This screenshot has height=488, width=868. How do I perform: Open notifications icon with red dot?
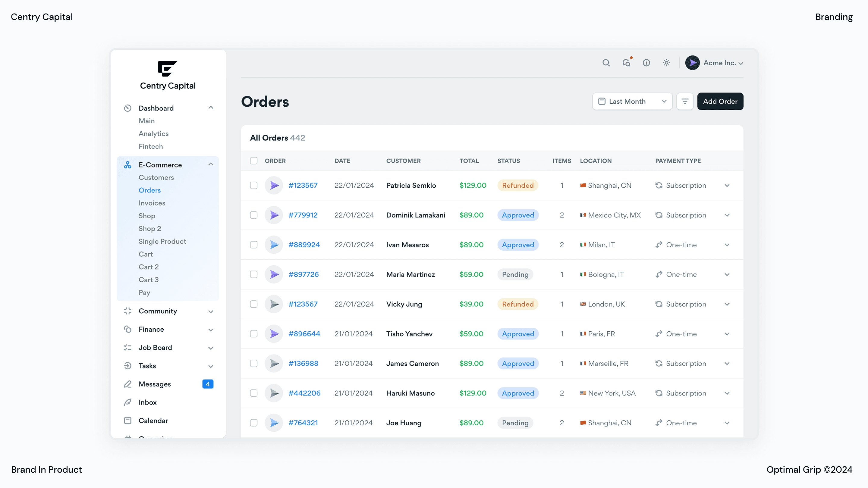tap(626, 63)
